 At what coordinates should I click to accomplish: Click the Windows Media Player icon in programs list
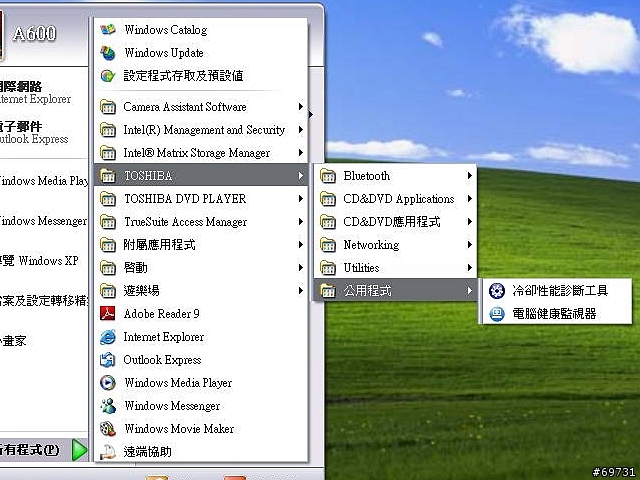pyautogui.click(x=108, y=382)
